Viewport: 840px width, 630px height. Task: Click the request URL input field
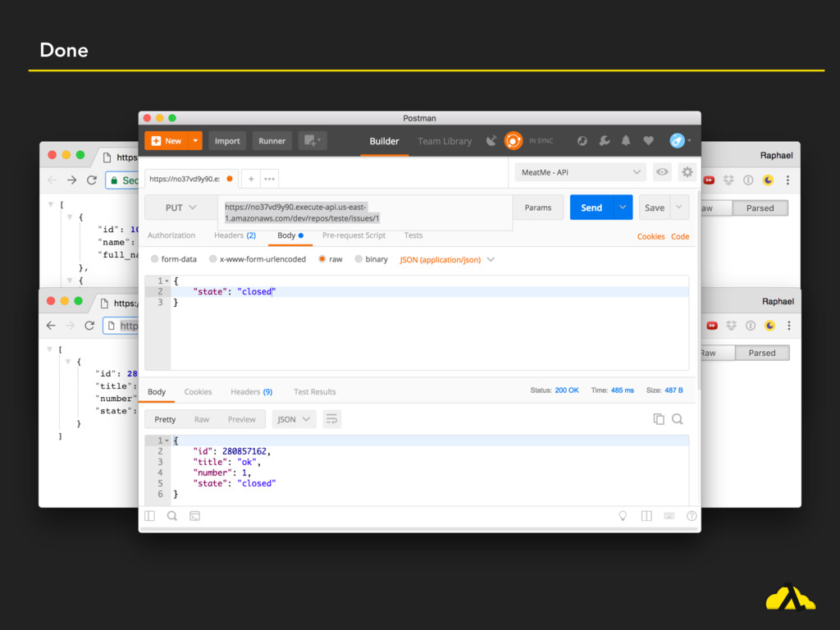point(365,212)
